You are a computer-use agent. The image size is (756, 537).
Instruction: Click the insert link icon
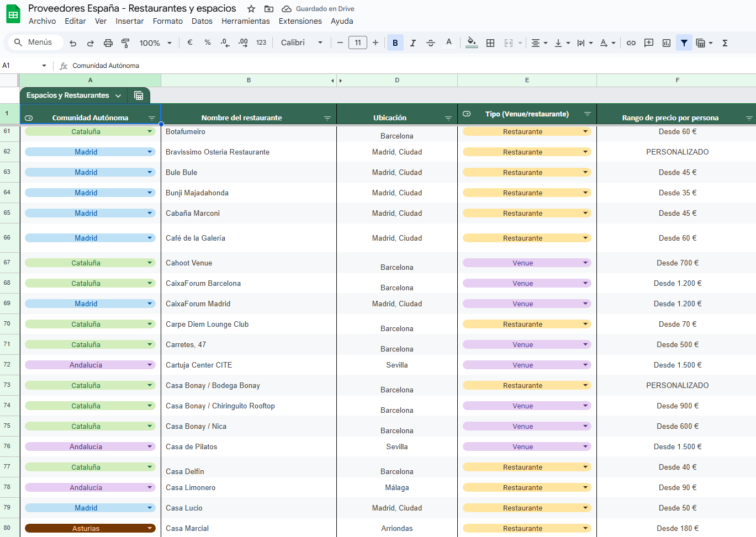click(631, 43)
